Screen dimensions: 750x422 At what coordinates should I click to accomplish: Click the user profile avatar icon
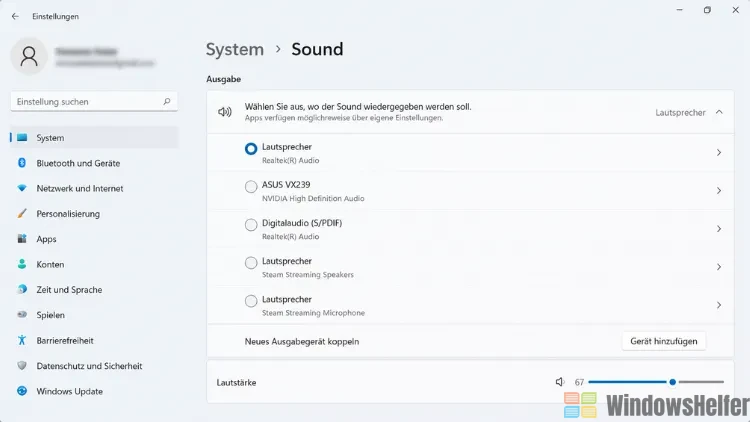[x=29, y=56]
